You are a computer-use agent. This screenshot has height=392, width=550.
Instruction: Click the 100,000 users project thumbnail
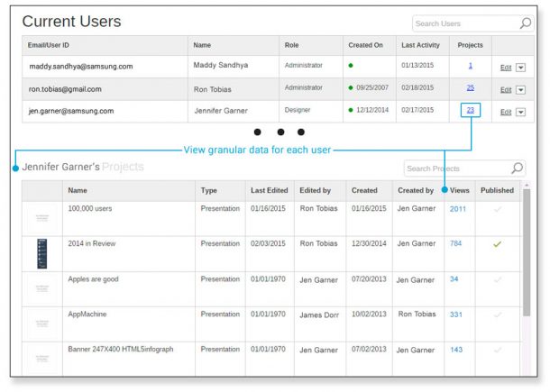point(41,217)
